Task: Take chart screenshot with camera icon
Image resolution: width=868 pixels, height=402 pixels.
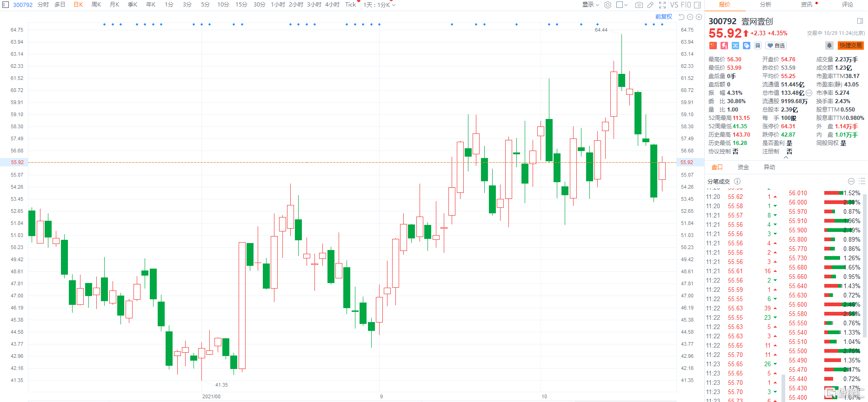Action: [639, 5]
